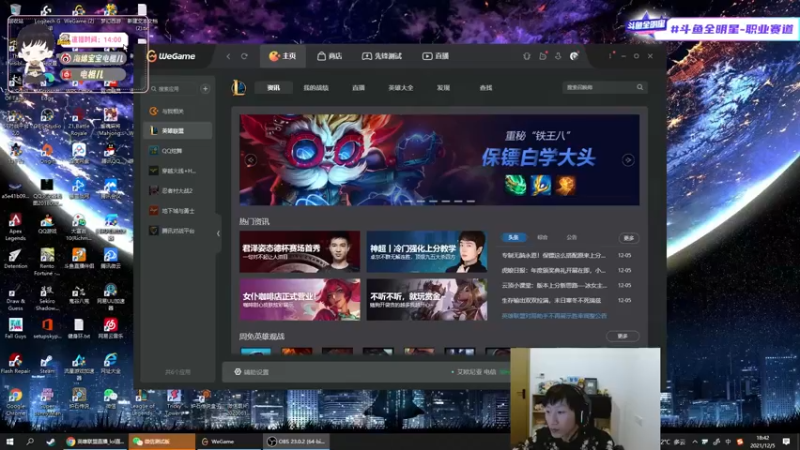
Task: Click the WeGame logo
Action: pos(171,56)
